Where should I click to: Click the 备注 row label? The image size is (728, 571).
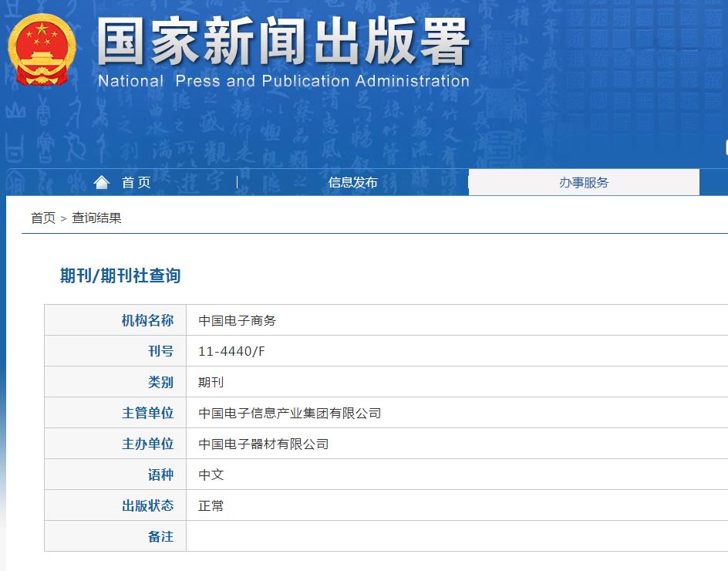click(x=160, y=536)
